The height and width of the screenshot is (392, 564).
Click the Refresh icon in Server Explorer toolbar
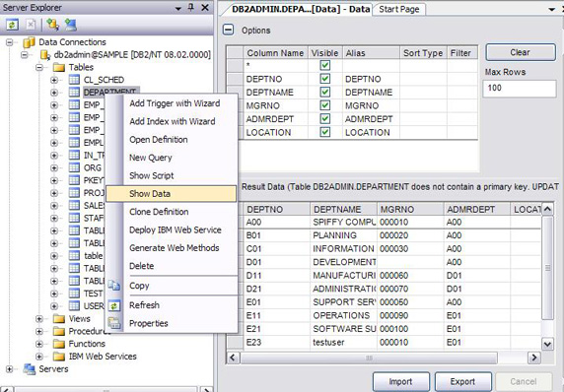point(12,25)
